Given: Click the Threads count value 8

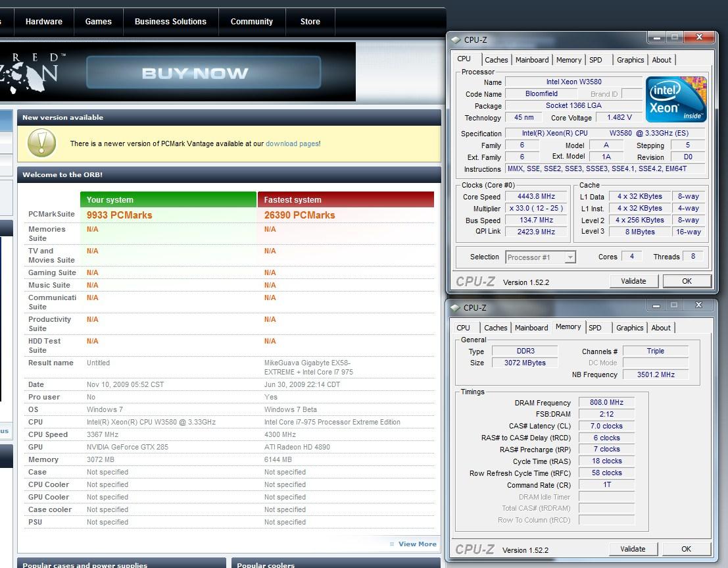Looking at the screenshot, I should click(x=692, y=256).
